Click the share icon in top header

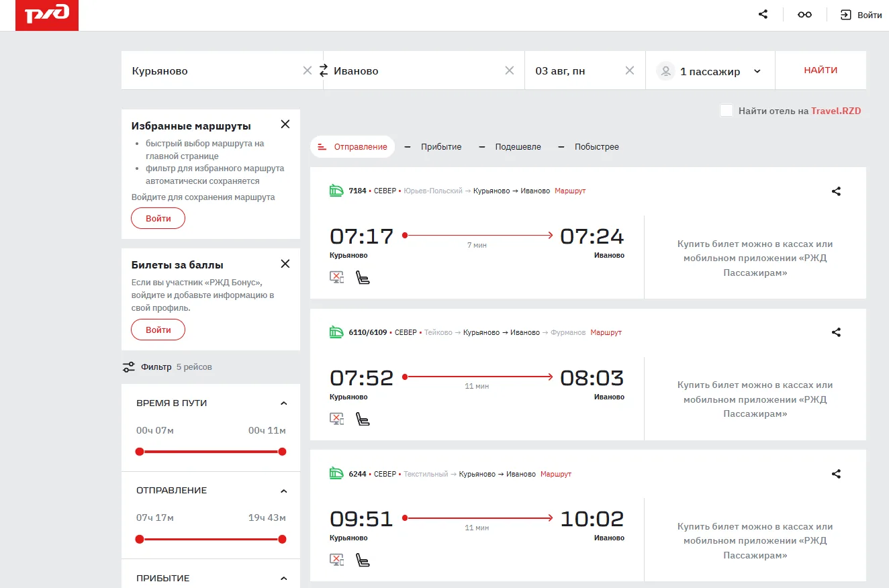[x=763, y=14]
